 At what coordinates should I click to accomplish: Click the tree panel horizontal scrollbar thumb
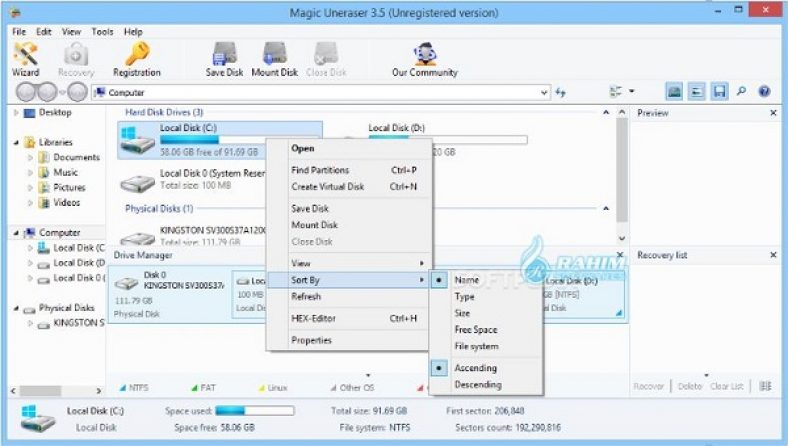[40, 390]
